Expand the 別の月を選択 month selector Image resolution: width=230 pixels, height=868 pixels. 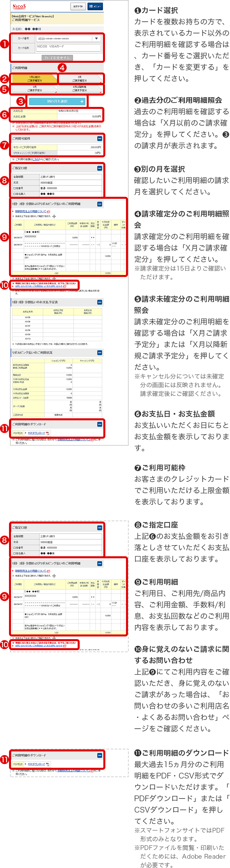tap(57, 101)
